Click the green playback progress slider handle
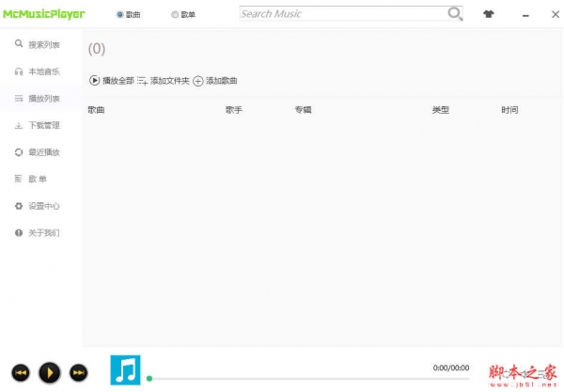Image resolution: width=564 pixels, height=392 pixels. (x=149, y=378)
